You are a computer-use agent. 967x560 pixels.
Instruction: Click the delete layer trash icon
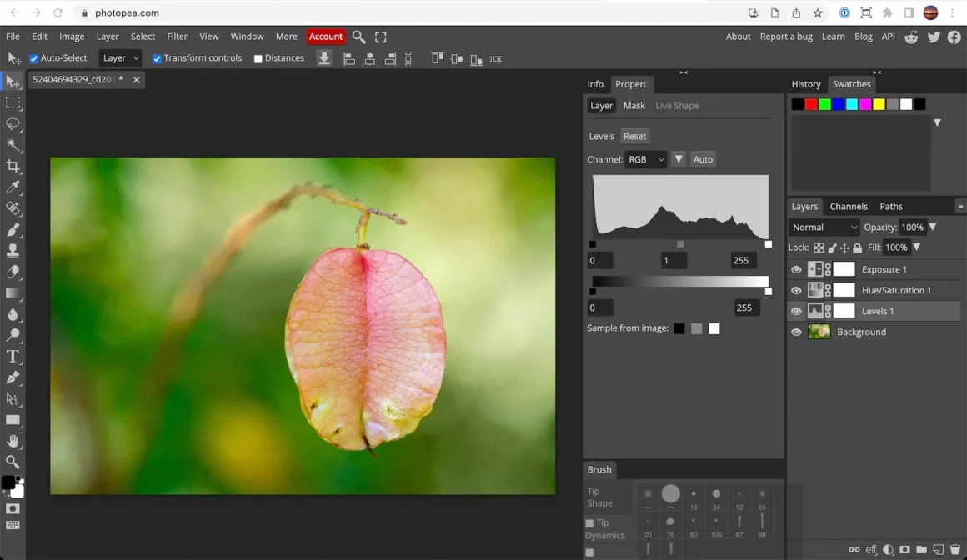(x=955, y=550)
